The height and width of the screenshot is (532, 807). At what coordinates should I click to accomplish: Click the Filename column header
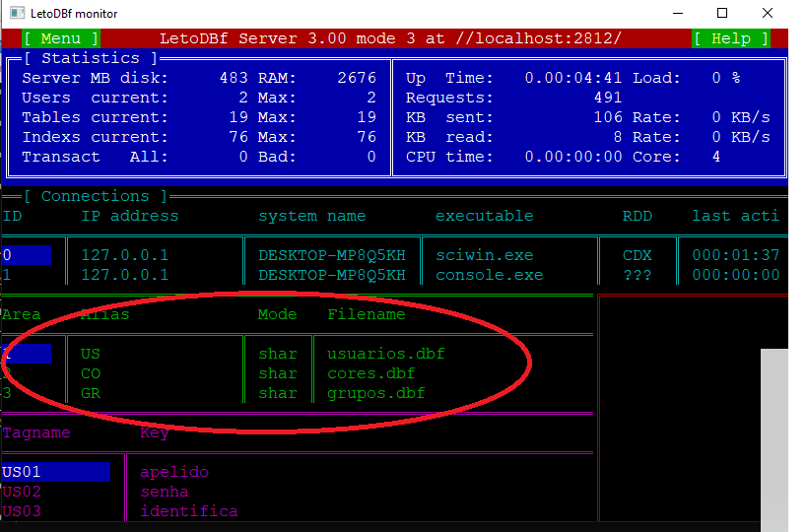pyautogui.click(x=367, y=314)
